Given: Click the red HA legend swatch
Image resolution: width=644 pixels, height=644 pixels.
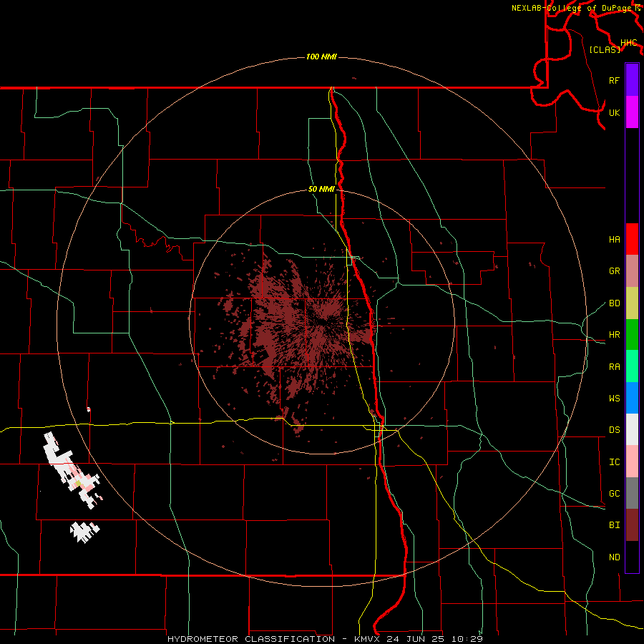Looking at the screenshot, I should pyautogui.click(x=632, y=239).
